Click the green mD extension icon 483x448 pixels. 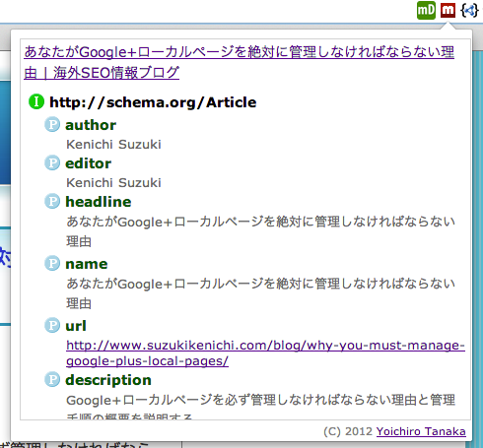click(x=426, y=10)
